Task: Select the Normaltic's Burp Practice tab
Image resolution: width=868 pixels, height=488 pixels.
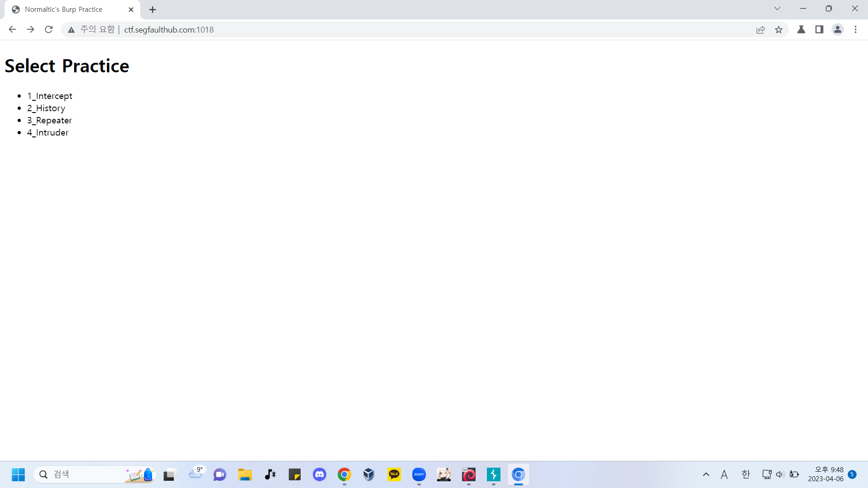Action: click(x=63, y=9)
